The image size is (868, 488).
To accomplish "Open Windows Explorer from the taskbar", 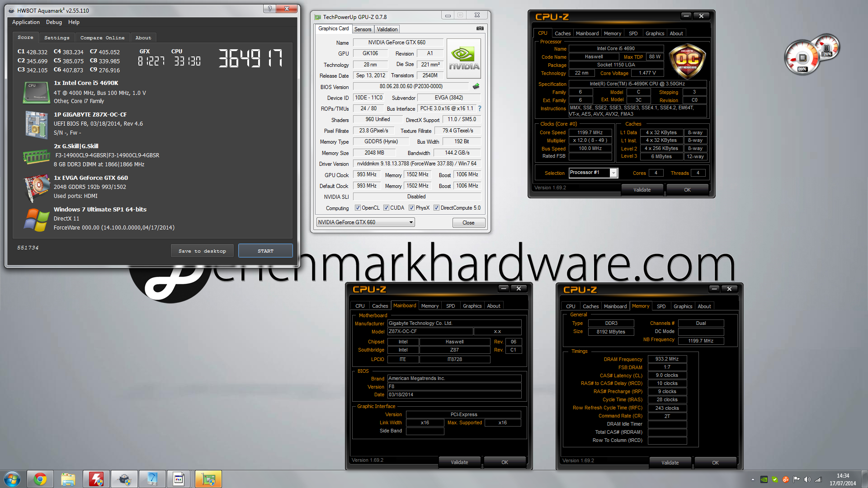I will pos(68,479).
